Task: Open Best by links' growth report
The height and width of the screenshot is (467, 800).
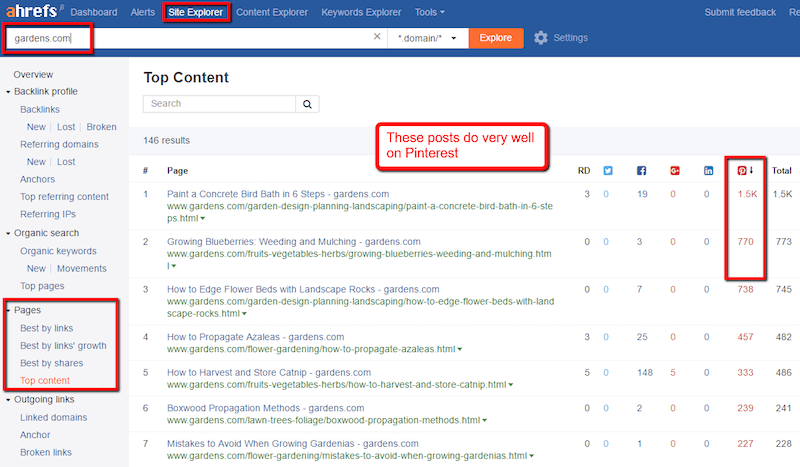Action: (x=63, y=346)
